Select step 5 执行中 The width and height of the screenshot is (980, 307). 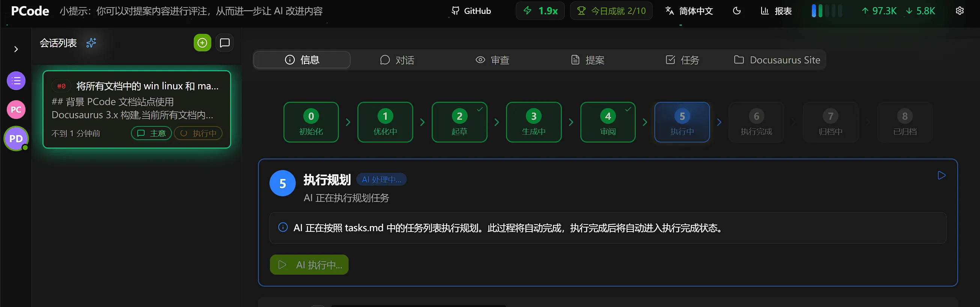point(682,122)
